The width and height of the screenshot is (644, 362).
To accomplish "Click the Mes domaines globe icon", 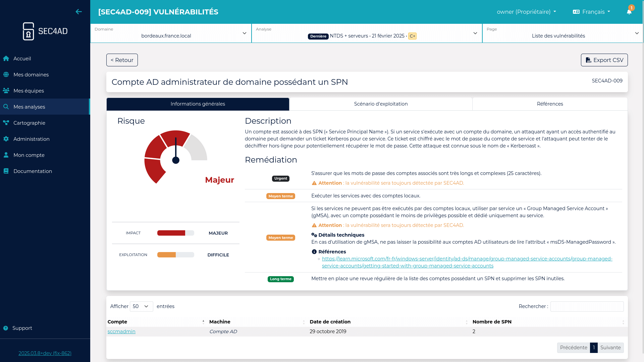I will coord(6,75).
